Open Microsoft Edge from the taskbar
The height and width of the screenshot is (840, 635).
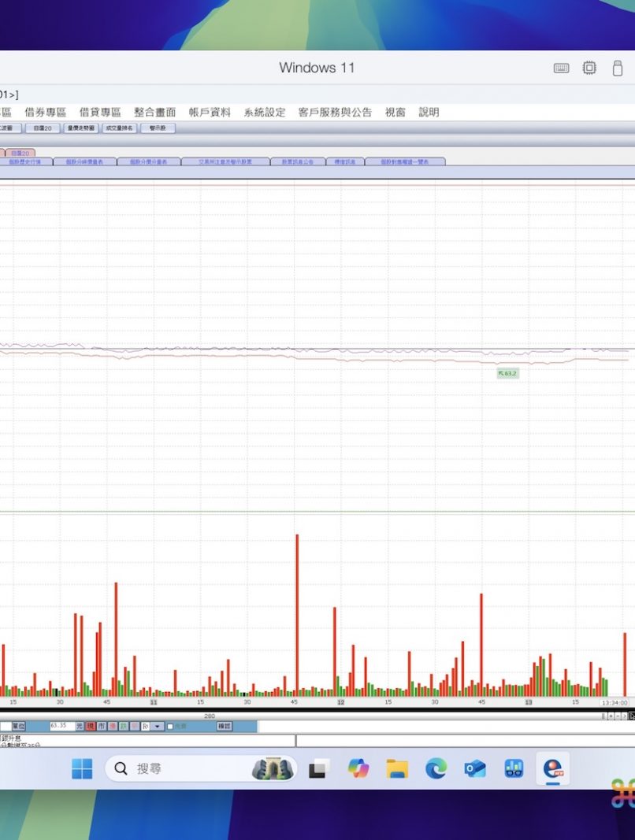[x=436, y=768]
